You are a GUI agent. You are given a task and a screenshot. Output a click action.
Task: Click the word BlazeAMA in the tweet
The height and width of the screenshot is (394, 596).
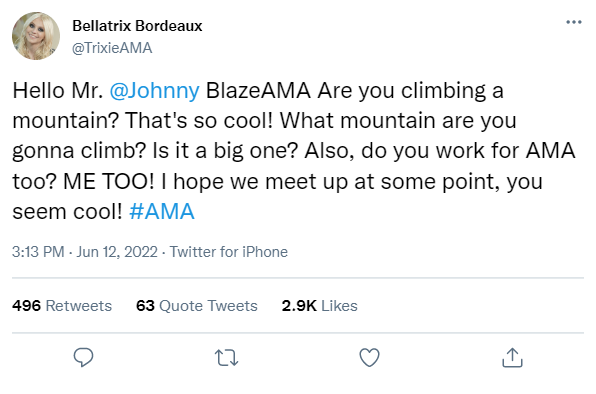point(258,91)
